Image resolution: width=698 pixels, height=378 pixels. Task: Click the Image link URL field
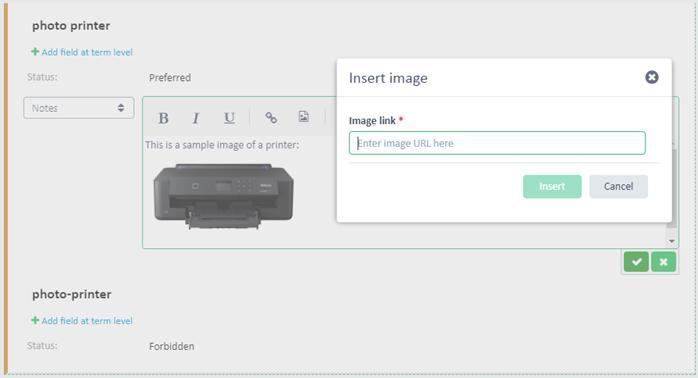click(497, 143)
